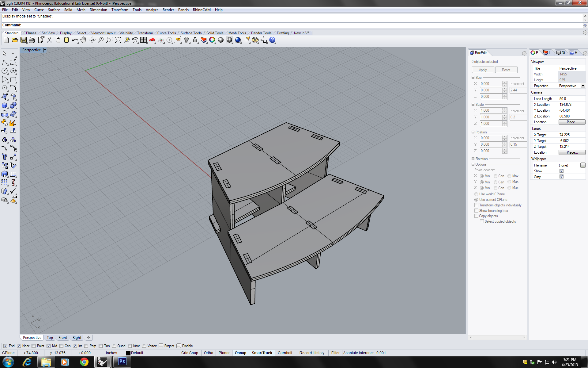Collapse the Size section in BoxEdit

pyautogui.click(x=473, y=78)
